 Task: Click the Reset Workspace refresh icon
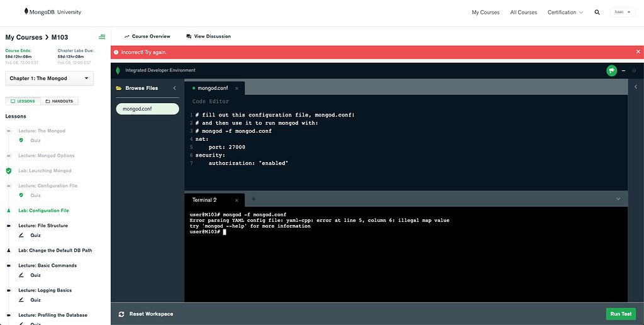(121, 314)
